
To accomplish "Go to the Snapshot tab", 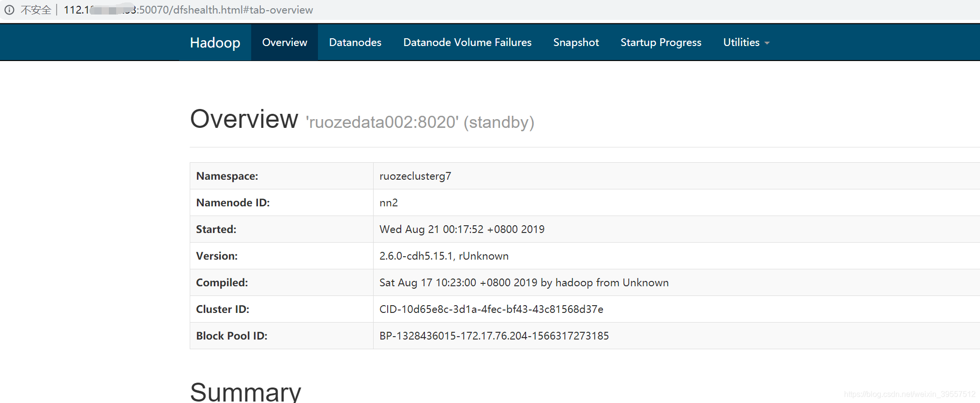I will (x=576, y=43).
